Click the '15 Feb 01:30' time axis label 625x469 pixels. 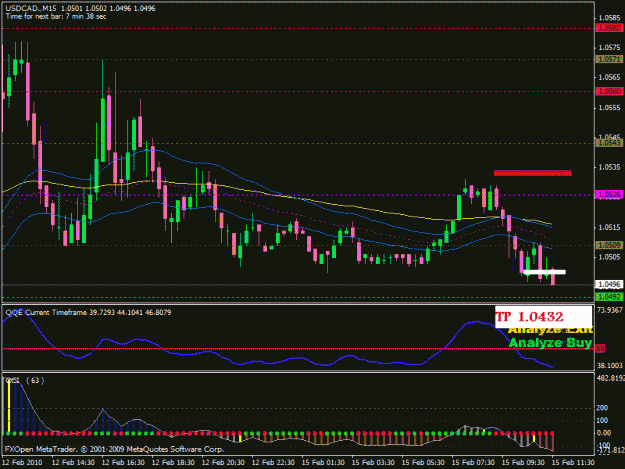(x=323, y=463)
